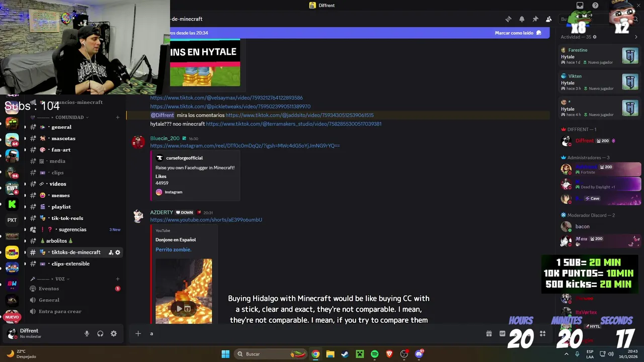Open the GIF picker icon

click(x=502, y=333)
